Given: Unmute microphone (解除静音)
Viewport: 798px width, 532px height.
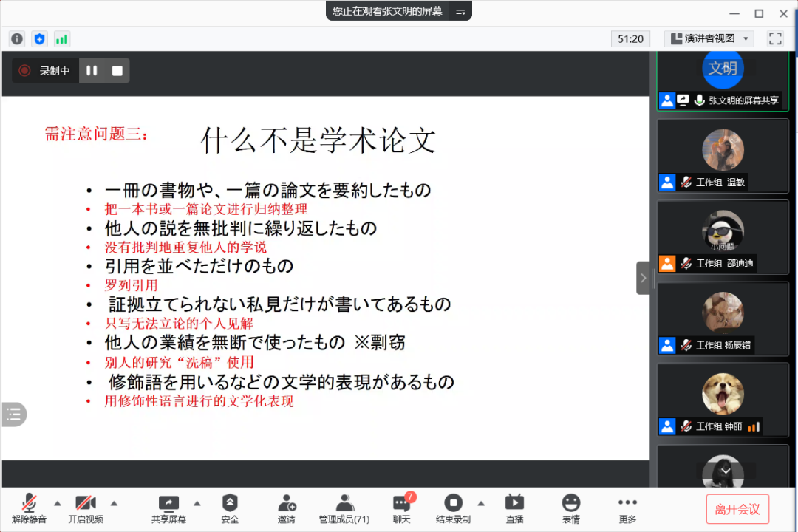Looking at the screenshot, I should click(30, 508).
